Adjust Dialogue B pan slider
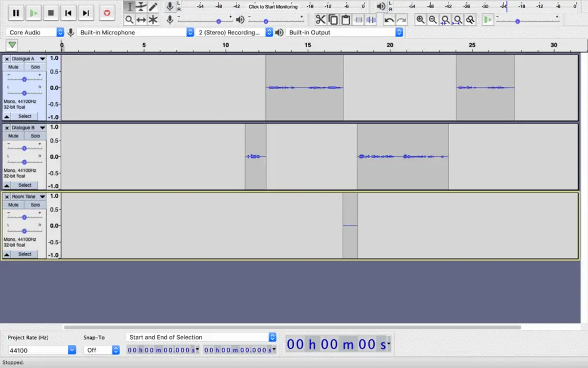The width and height of the screenshot is (588, 368). pyautogui.click(x=24, y=162)
